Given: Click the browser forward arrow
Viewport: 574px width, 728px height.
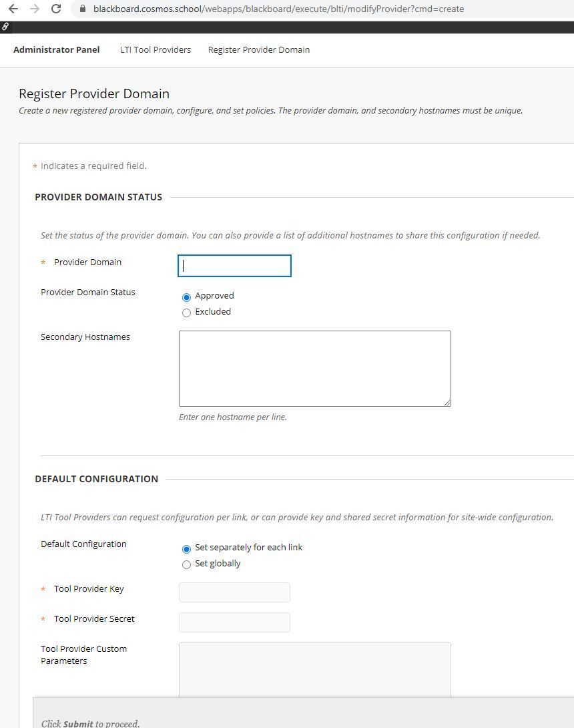Looking at the screenshot, I should [x=35, y=9].
